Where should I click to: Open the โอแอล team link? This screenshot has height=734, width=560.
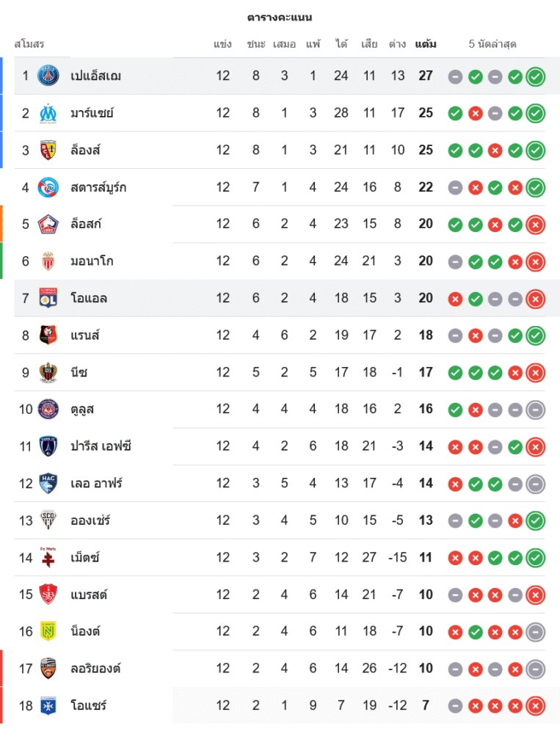(89, 298)
